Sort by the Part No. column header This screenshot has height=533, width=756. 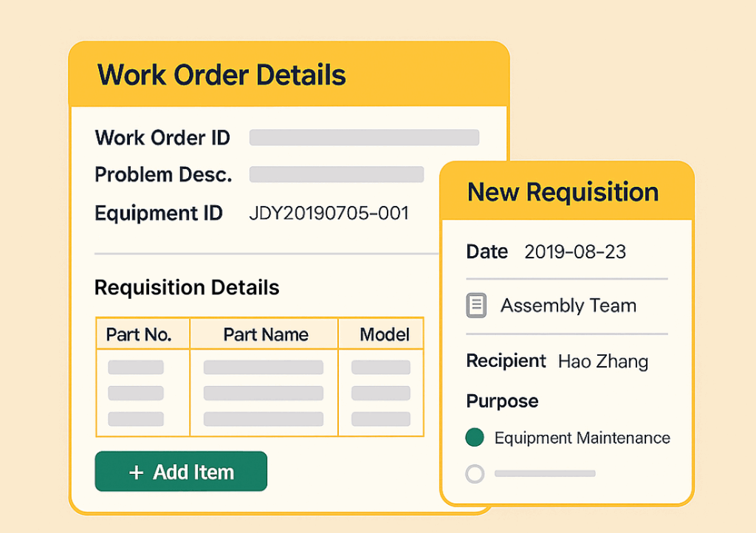tap(139, 334)
